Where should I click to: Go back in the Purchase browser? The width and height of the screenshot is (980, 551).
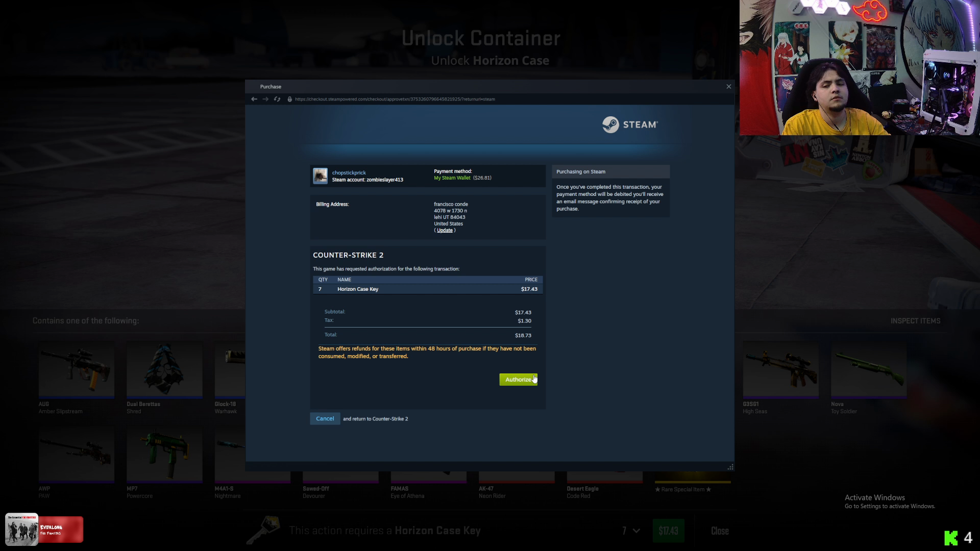tap(254, 99)
